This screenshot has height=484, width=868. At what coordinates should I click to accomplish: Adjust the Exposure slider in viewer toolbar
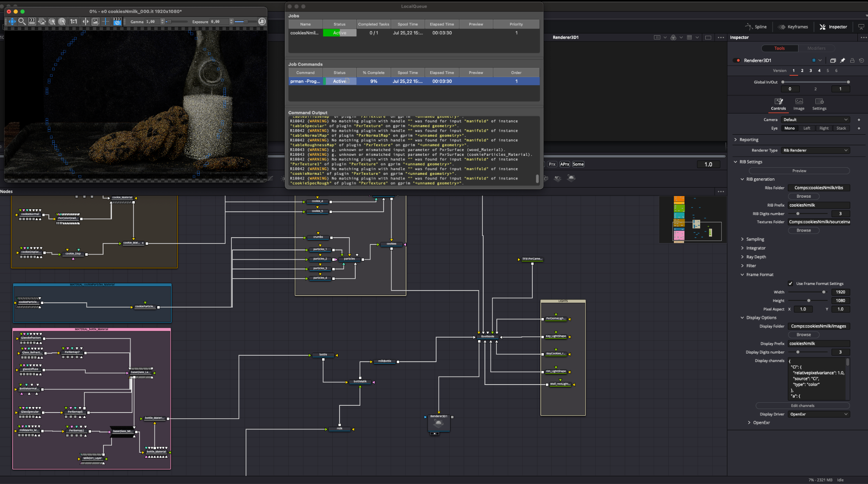point(245,22)
